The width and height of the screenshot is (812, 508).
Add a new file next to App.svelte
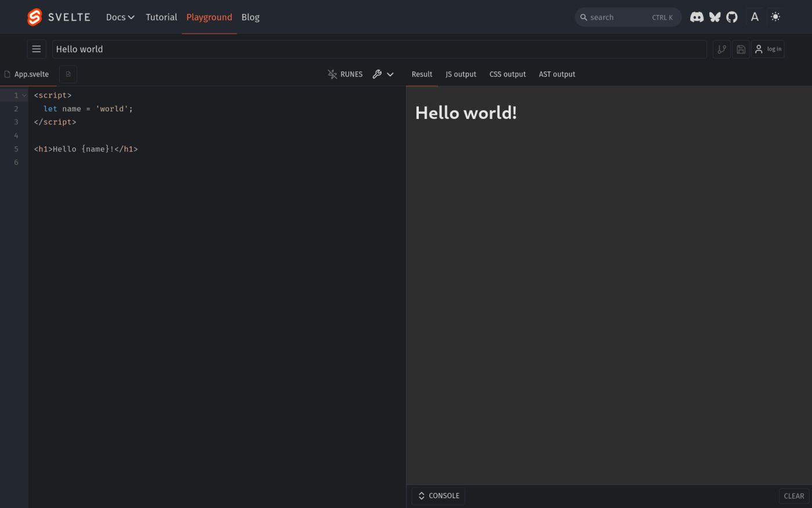[68, 74]
